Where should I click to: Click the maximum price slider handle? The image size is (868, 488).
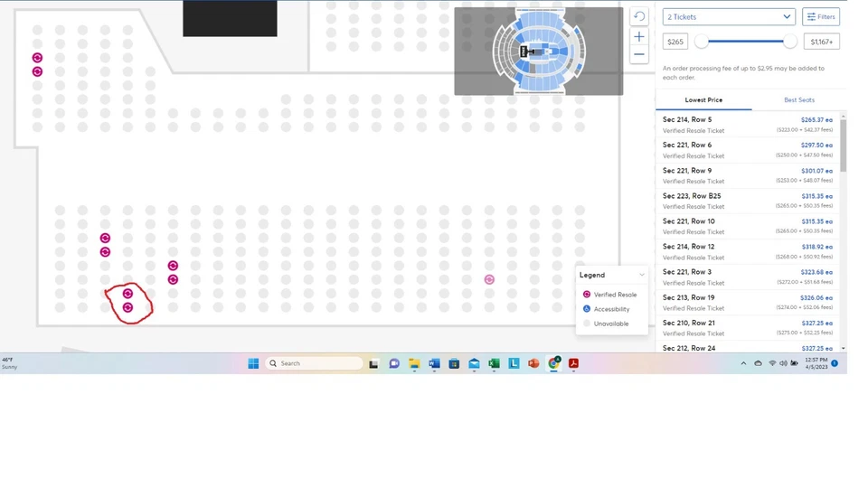[x=790, y=42]
